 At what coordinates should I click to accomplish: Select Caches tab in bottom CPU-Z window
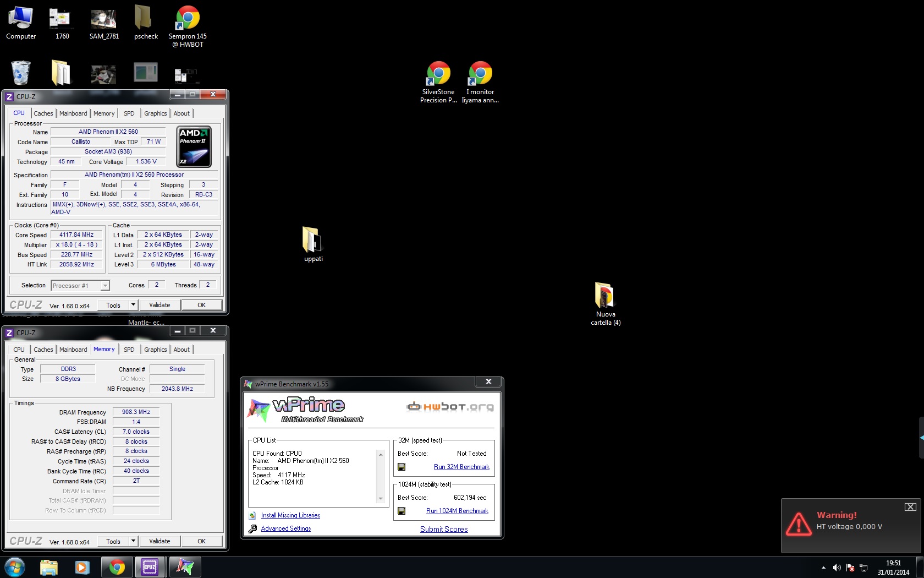(43, 350)
